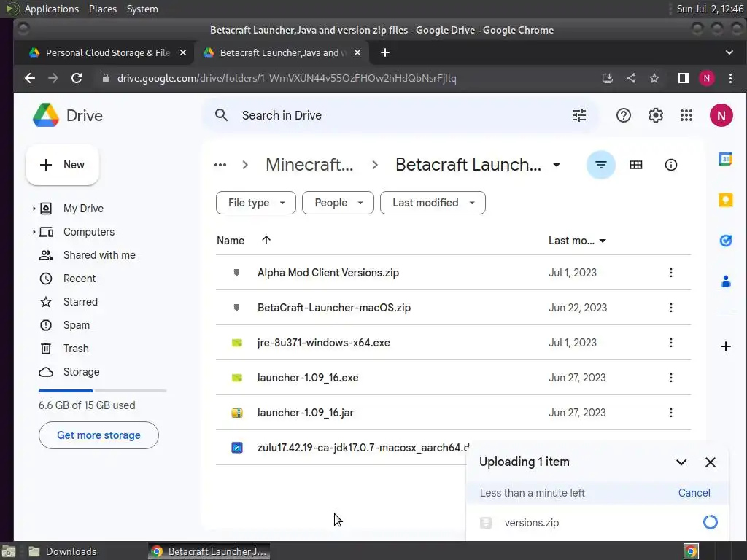Open more actions for launcher-1.09_16.exe
The width and height of the screenshot is (747, 560).
point(671,378)
